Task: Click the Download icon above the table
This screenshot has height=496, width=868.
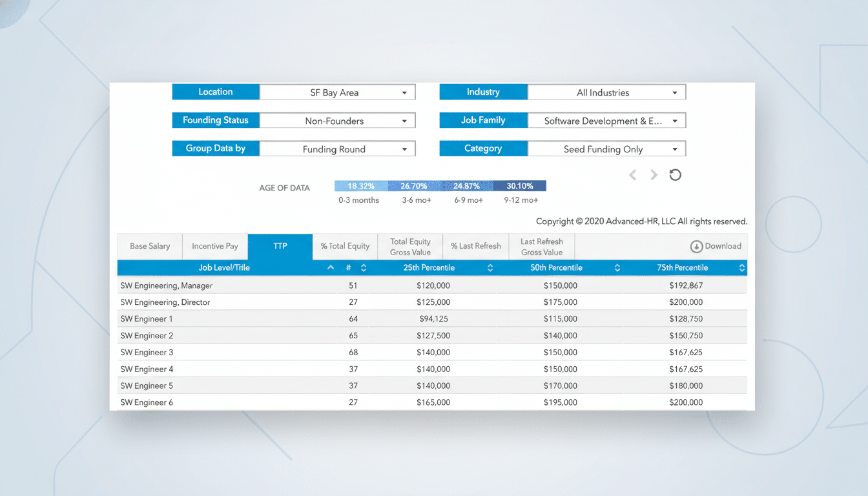Action: point(715,246)
